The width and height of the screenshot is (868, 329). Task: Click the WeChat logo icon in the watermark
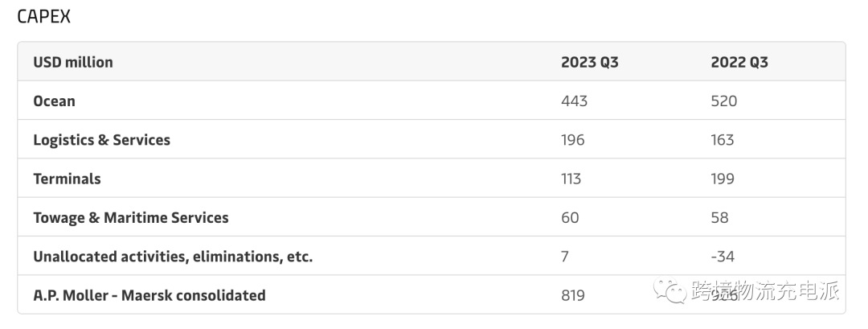(x=669, y=291)
